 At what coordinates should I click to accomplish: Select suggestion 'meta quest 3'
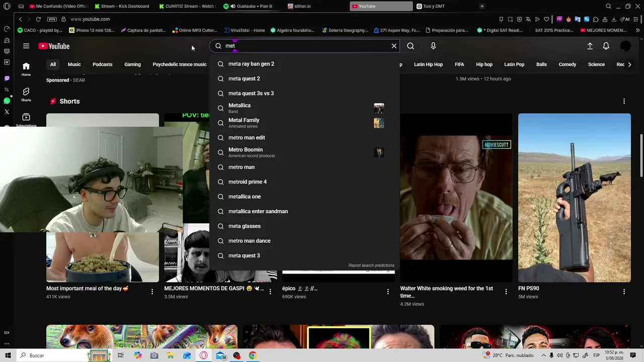[x=304, y=255]
